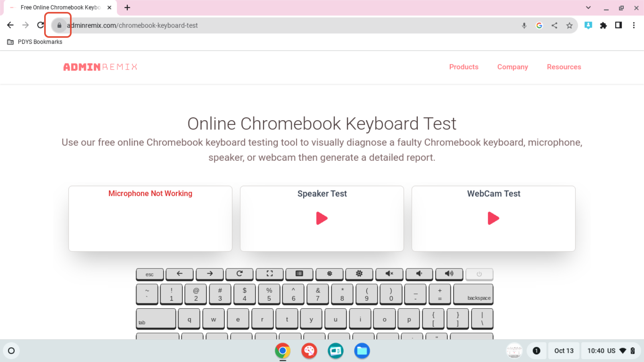The height and width of the screenshot is (362, 644).
Task: Click the microphone icon in address bar
Action: [x=524, y=25]
